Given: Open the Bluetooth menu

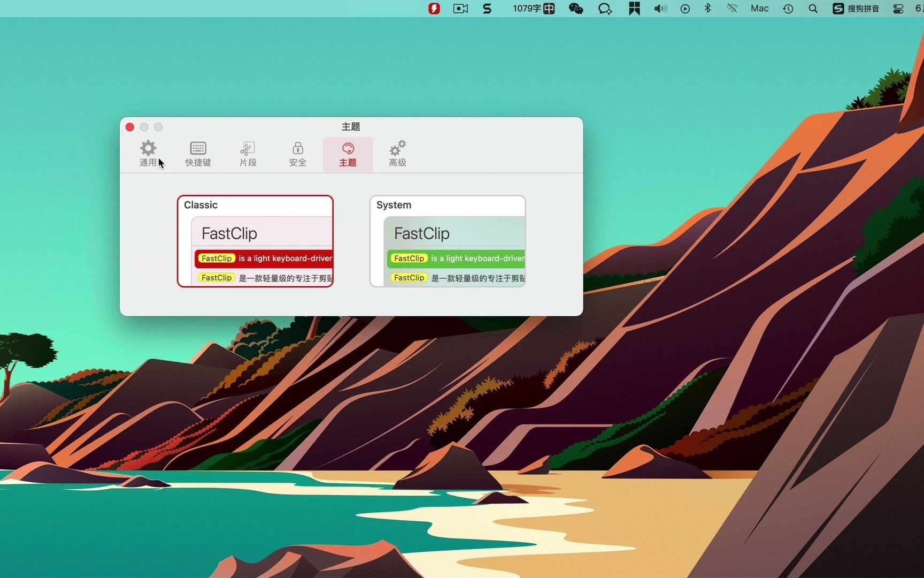Looking at the screenshot, I should [x=708, y=9].
